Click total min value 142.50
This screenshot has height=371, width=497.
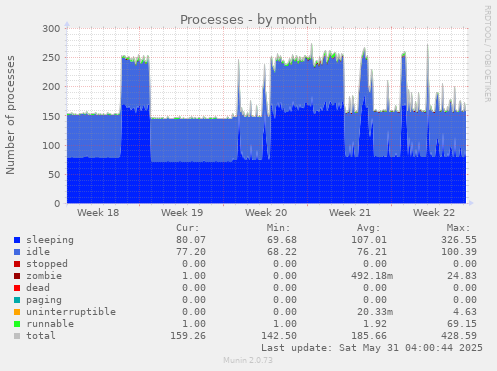pyautogui.click(x=279, y=336)
